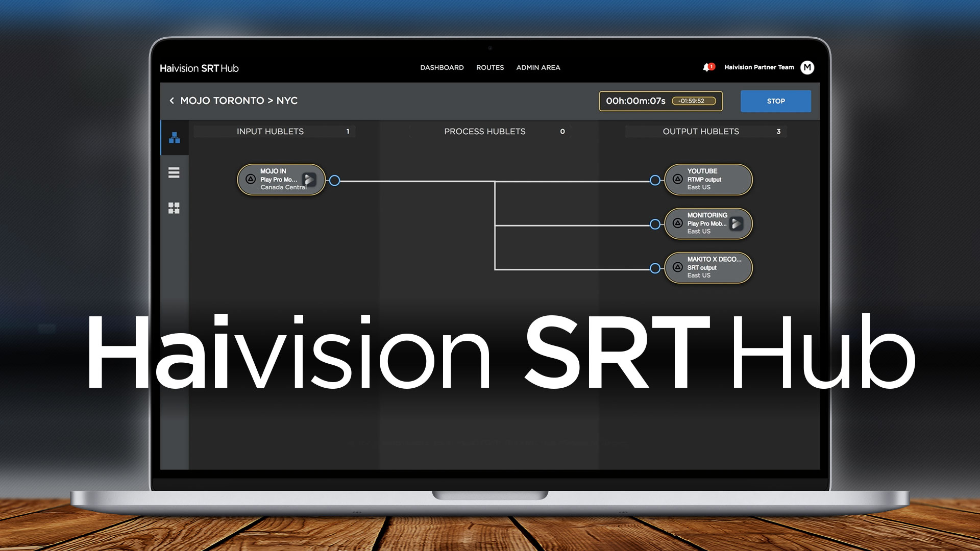The height and width of the screenshot is (551, 980).
Task: Switch to the list view sidebar icon
Action: 174,172
